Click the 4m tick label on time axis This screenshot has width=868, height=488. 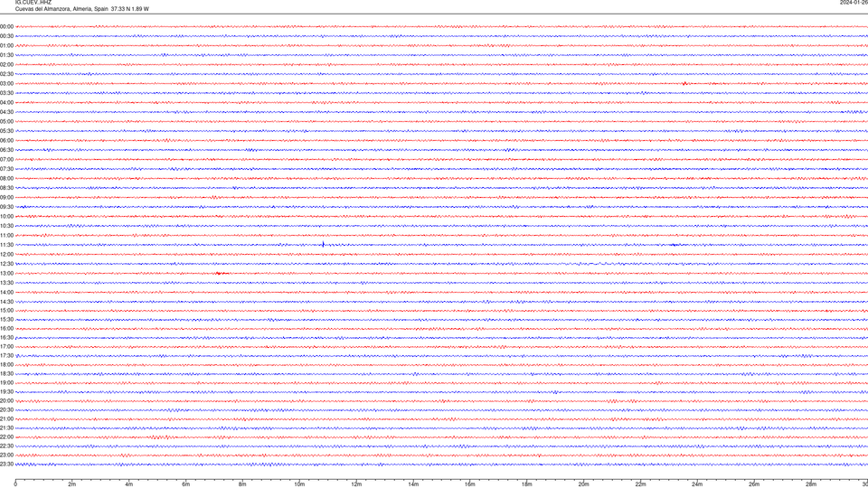point(129,484)
